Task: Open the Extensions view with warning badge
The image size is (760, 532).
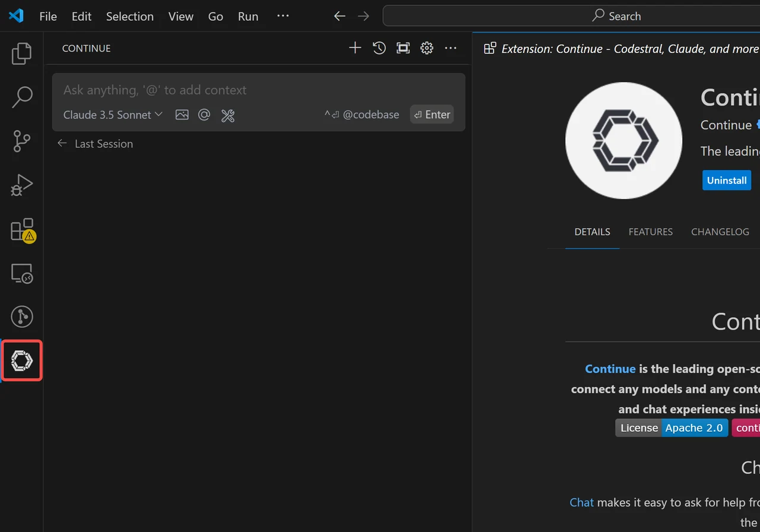Action: [x=23, y=230]
